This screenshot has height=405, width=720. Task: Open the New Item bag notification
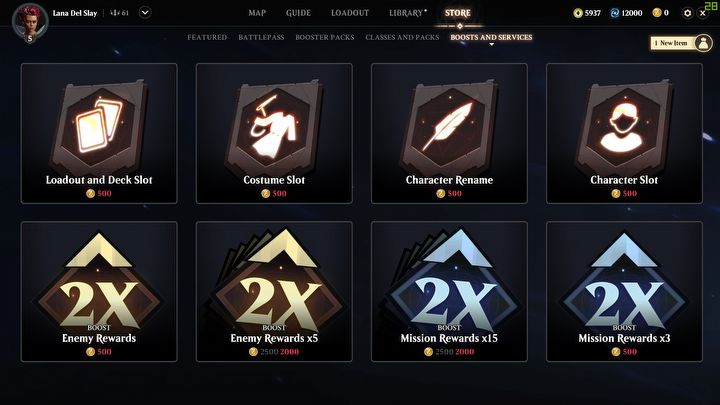tap(681, 43)
